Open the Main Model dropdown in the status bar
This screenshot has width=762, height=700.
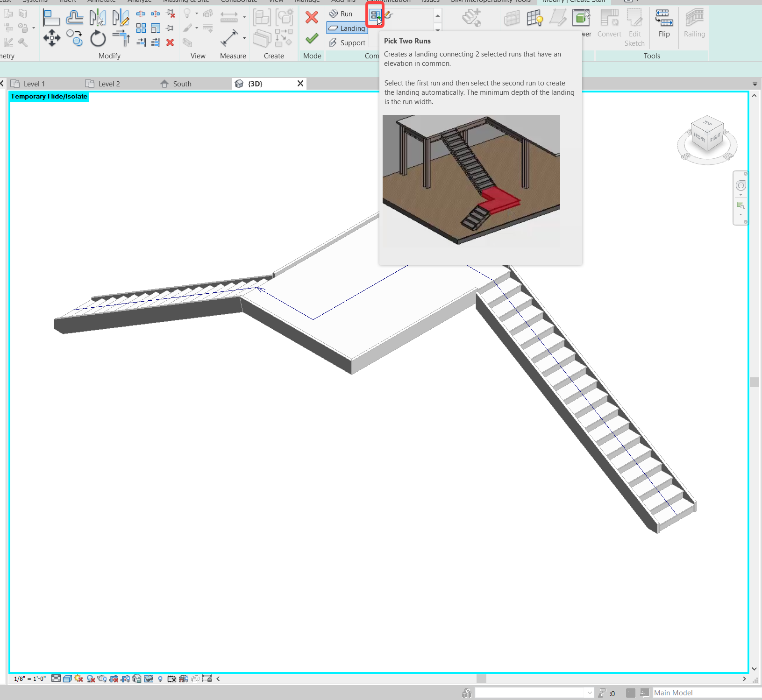pos(682,693)
